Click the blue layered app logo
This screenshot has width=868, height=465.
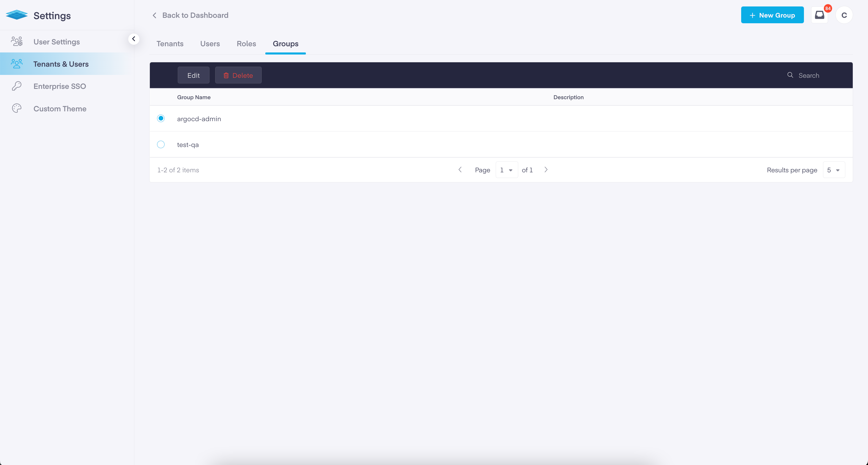[17, 15]
